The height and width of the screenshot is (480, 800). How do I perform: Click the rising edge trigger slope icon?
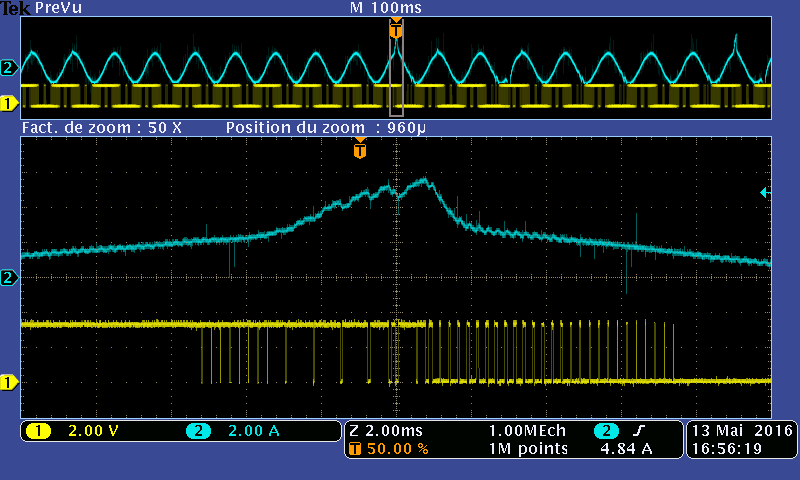[638, 431]
